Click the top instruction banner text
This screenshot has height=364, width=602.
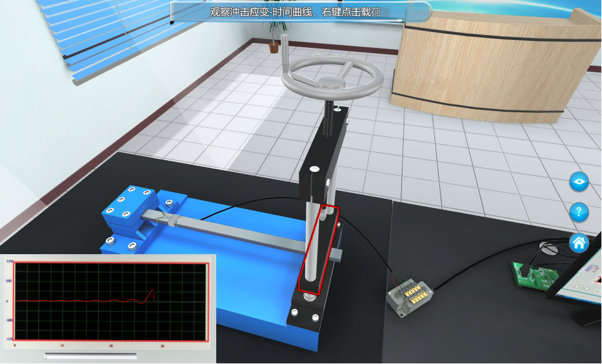point(300,12)
